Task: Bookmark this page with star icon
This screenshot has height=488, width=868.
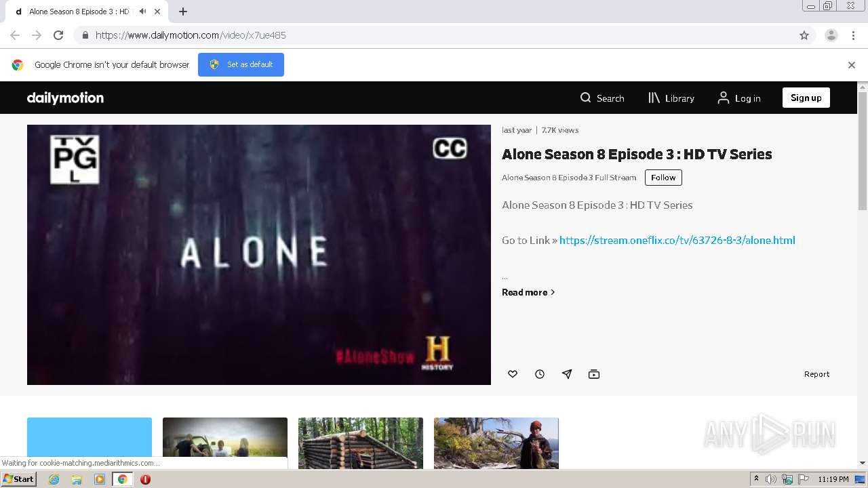Action: 804,35
